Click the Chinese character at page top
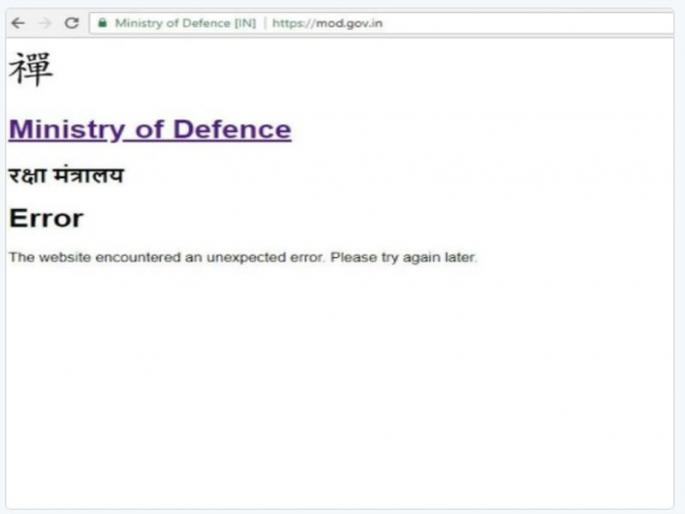Viewport: 685px width, 514px height. coord(31,69)
